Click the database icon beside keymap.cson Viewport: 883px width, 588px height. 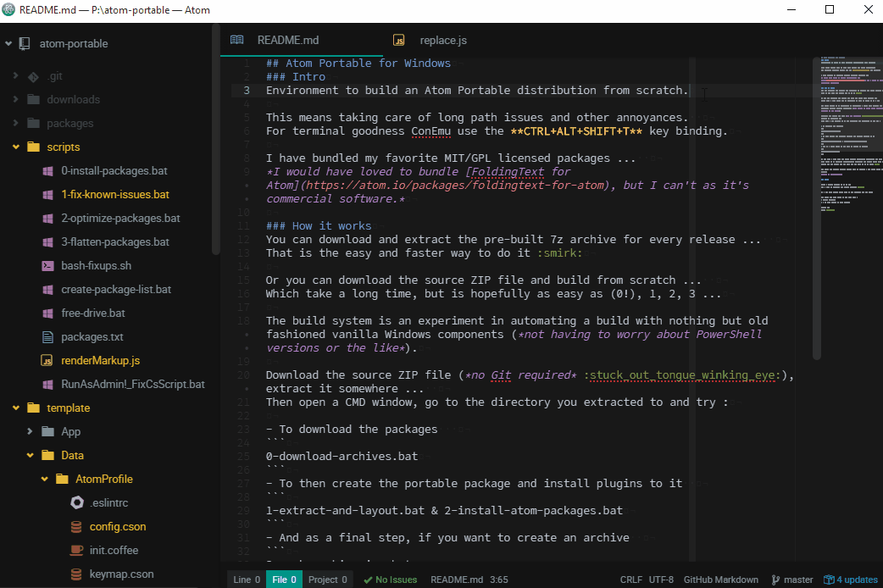click(x=76, y=574)
